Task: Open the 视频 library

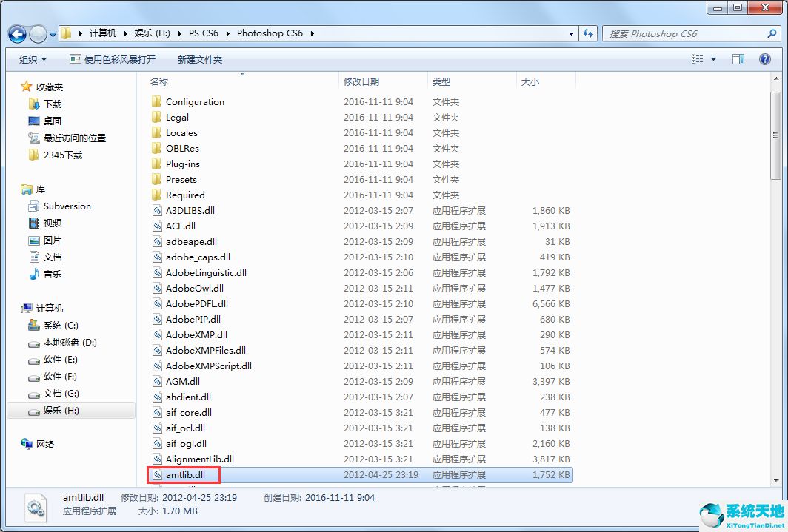Action: coord(53,223)
